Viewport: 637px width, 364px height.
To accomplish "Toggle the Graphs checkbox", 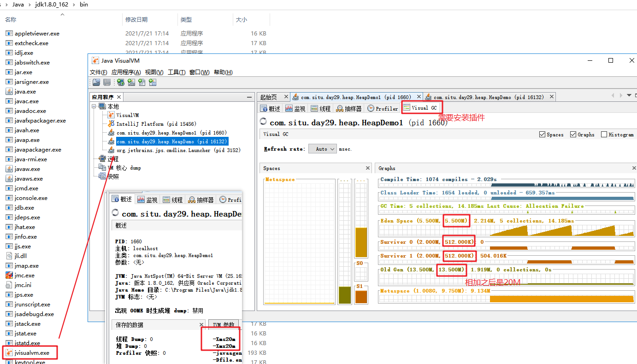I will pos(573,135).
